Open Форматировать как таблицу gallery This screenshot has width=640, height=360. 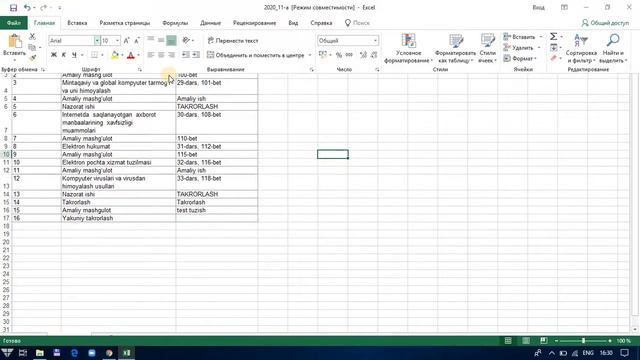click(455, 48)
